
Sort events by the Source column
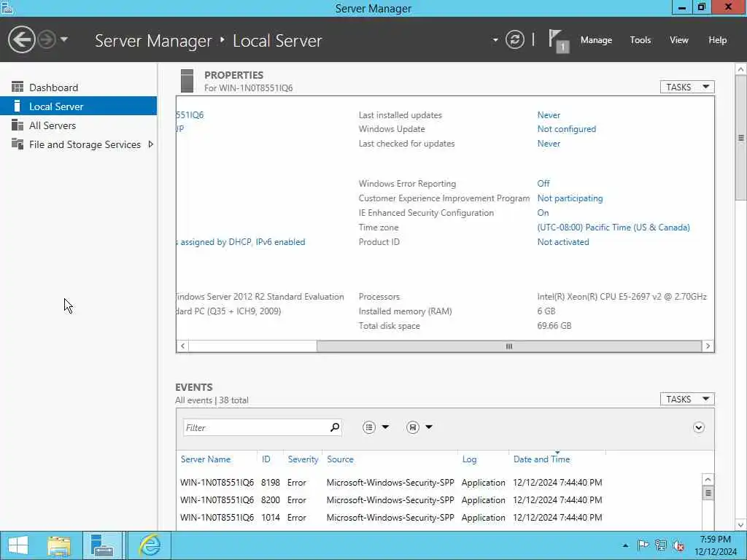(x=340, y=459)
